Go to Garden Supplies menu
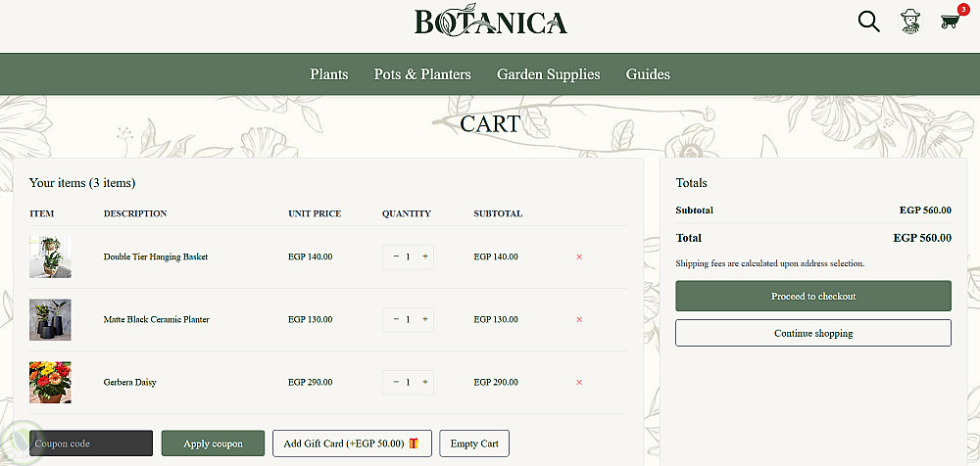Screen dimensions: 980x466 point(549,74)
